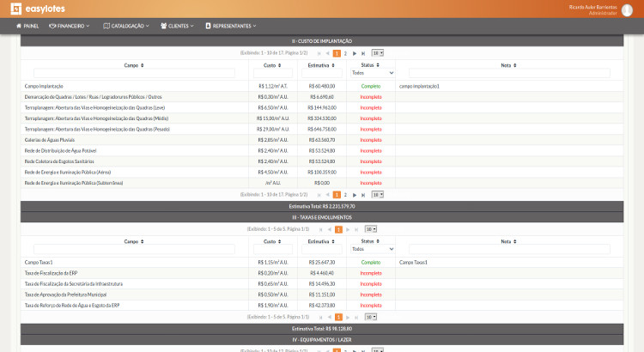Screen dimensions: 644x352
Task: Go to next page in Custo de Implantação top paginator
Action: pos(355,53)
